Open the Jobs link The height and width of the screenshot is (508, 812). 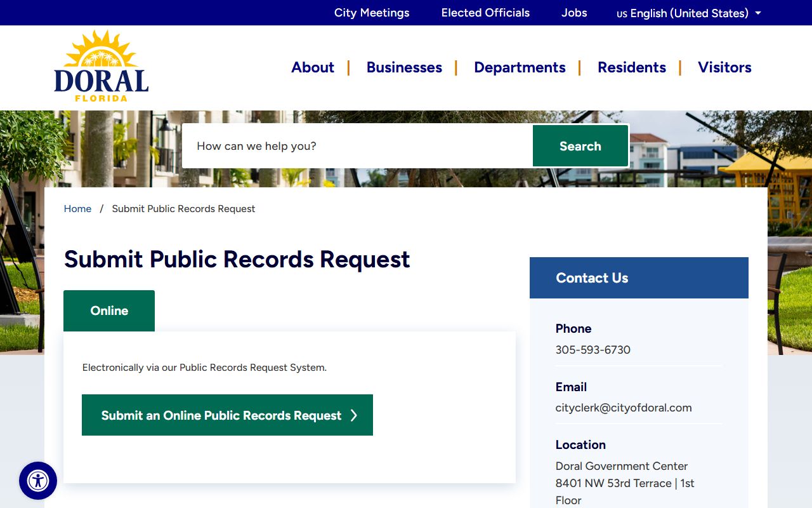coord(574,13)
